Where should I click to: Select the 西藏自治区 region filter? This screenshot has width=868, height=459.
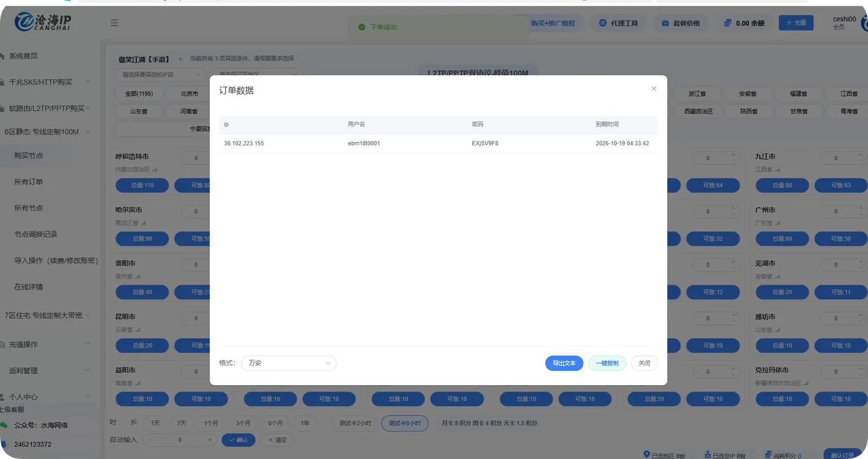699,112
